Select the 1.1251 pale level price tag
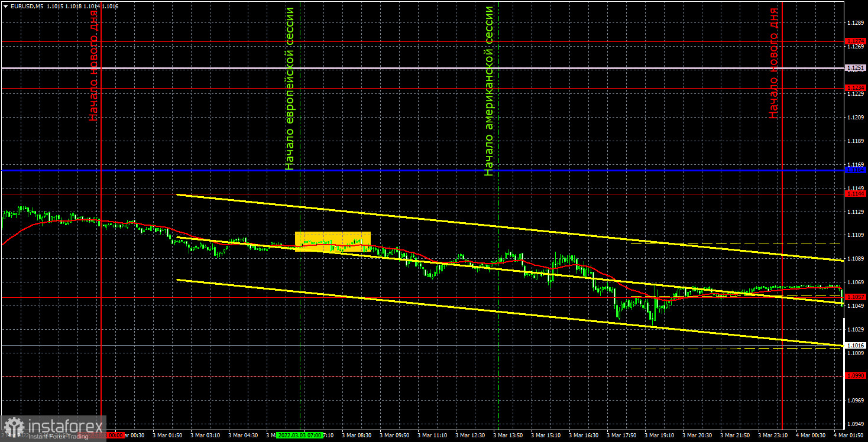Viewport: 868px width, 442px height. tap(856, 68)
